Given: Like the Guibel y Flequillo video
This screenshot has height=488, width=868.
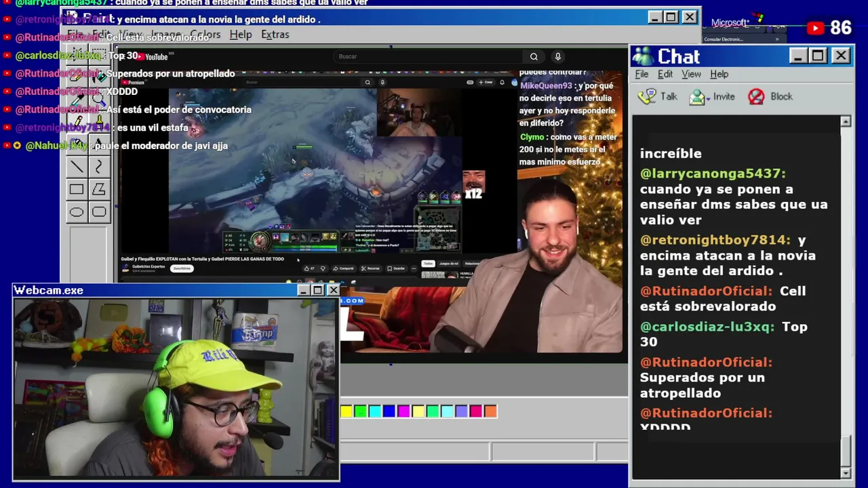Looking at the screenshot, I should point(309,268).
